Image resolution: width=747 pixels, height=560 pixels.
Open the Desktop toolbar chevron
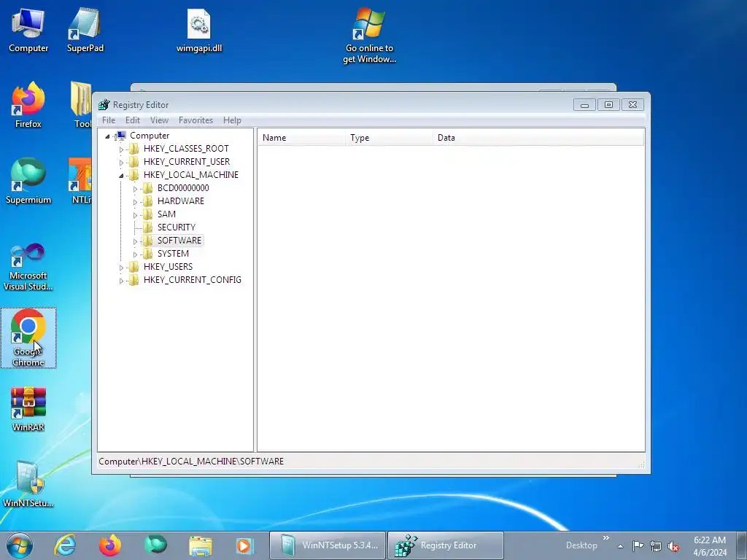(605, 538)
